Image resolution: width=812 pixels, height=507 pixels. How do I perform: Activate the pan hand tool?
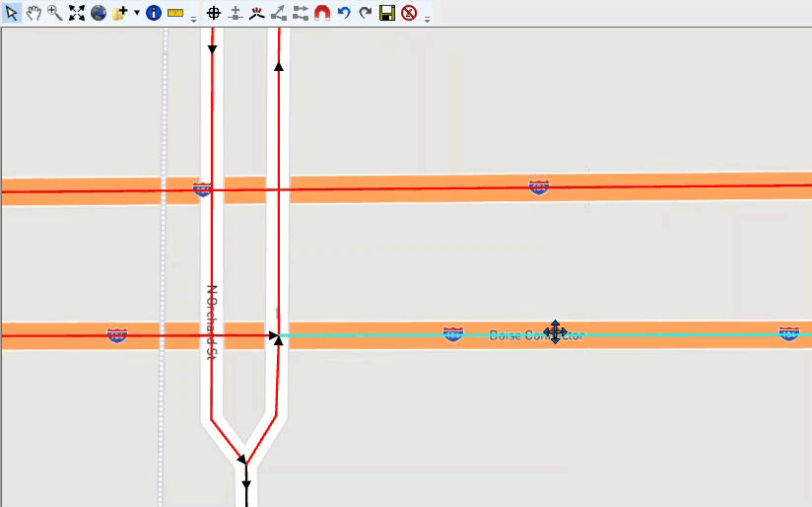pos(34,13)
